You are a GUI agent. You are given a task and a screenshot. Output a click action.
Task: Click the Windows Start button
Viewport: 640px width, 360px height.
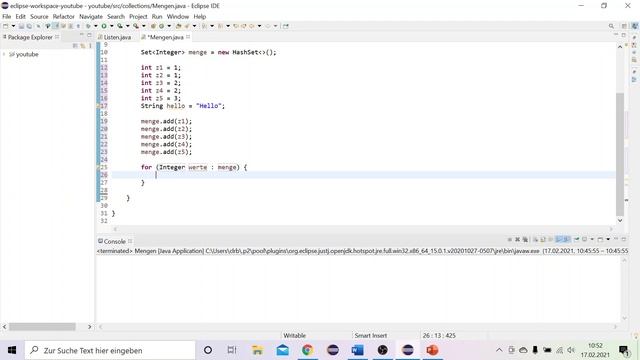pos(12,350)
